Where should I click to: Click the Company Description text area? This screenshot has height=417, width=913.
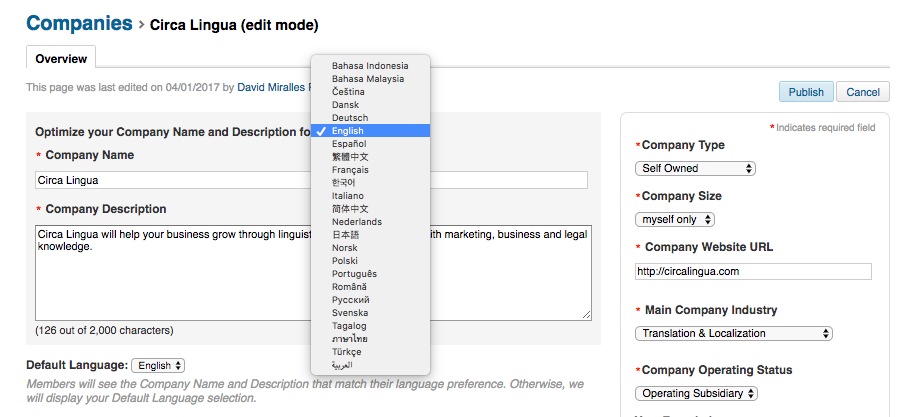[x=313, y=273]
